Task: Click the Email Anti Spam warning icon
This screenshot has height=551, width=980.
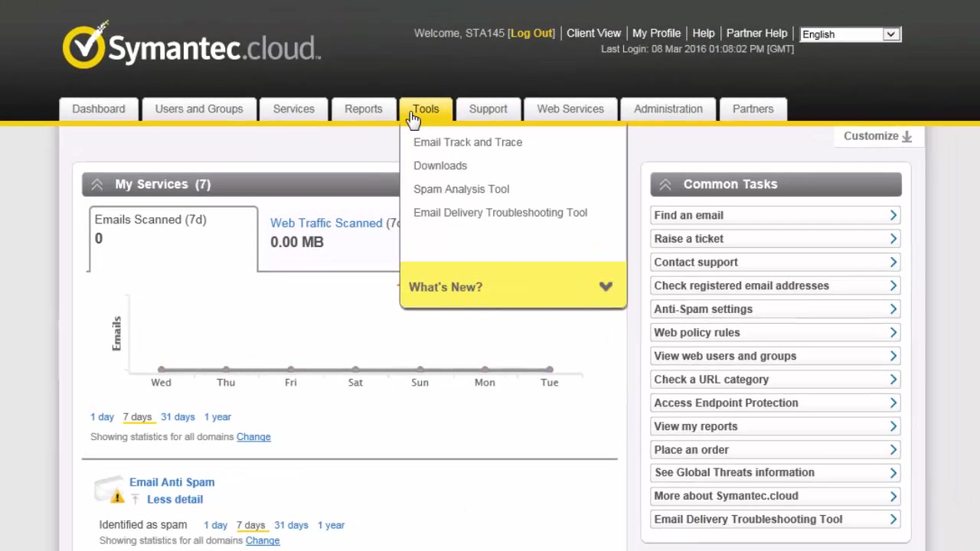Action: tap(116, 497)
